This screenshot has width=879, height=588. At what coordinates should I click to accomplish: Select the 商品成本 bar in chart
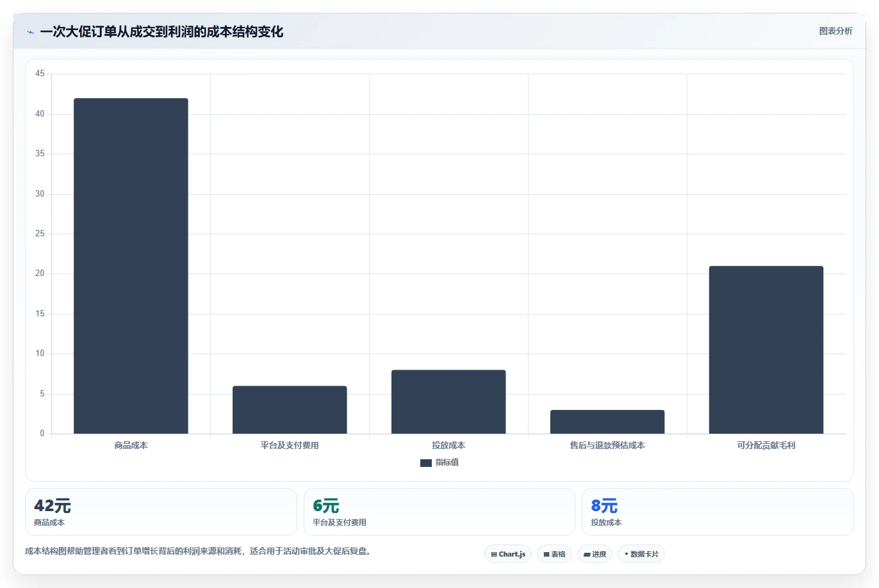tap(131, 266)
